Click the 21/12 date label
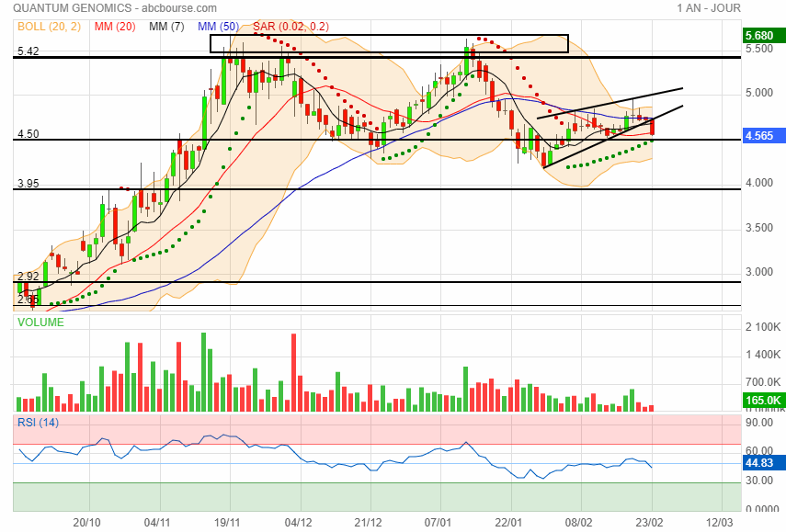 point(368,523)
